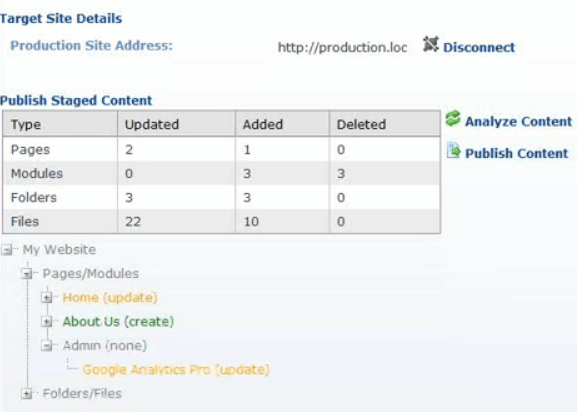Click the Disconnect plug icon
This screenshot has height=412, width=577.
[x=431, y=44]
